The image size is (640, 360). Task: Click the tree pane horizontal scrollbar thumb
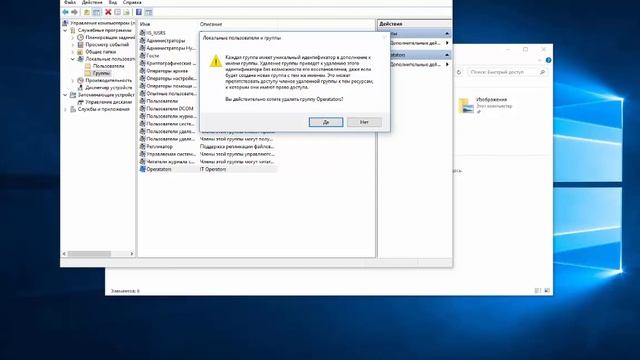(89, 253)
